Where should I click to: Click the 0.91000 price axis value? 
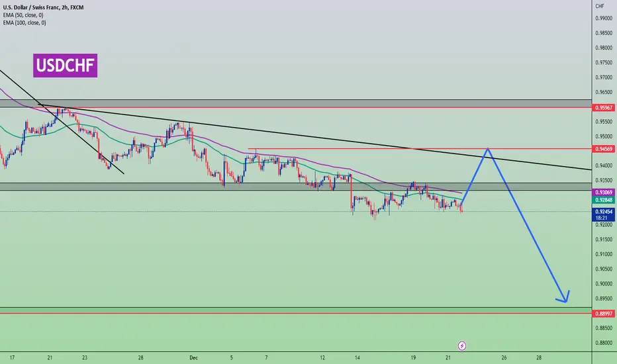pyautogui.click(x=604, y=254)
